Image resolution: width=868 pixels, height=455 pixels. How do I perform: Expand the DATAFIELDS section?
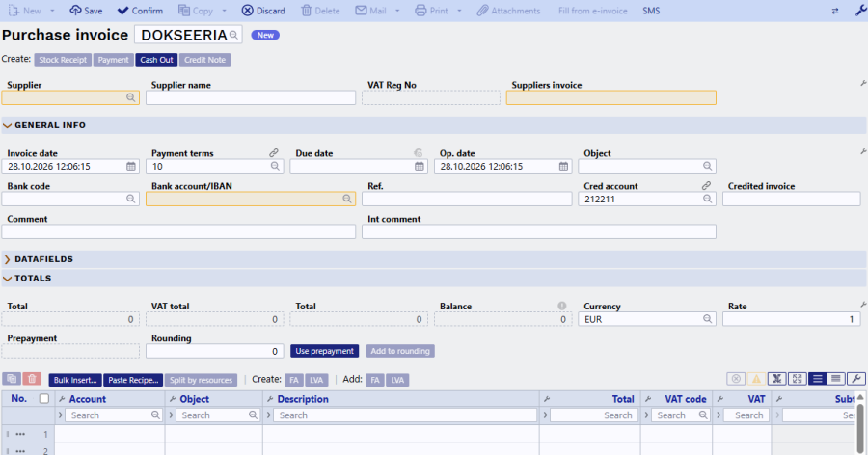pyautogui.click(x=7, y=259)
